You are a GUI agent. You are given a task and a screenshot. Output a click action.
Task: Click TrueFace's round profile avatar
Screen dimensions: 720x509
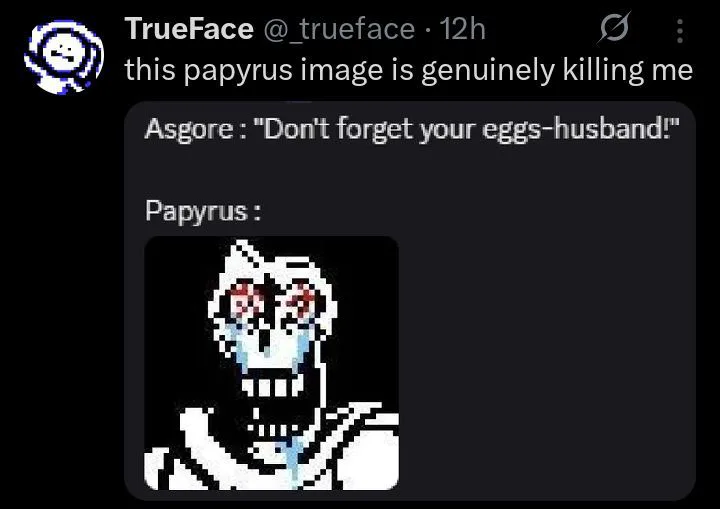coord(64,57)
